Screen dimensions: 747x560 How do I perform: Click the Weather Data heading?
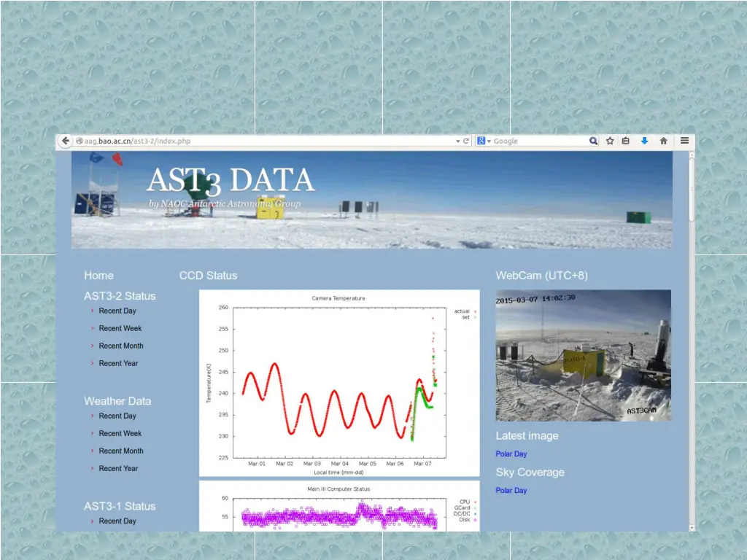[117, 402]
